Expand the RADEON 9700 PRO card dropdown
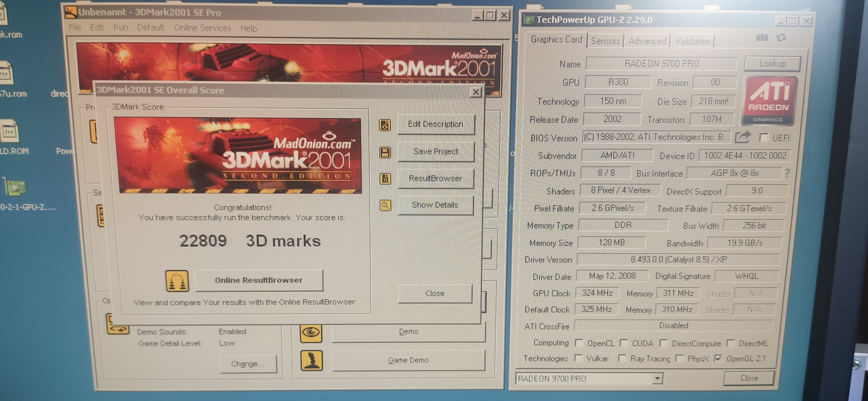 [x=657, y=379]
